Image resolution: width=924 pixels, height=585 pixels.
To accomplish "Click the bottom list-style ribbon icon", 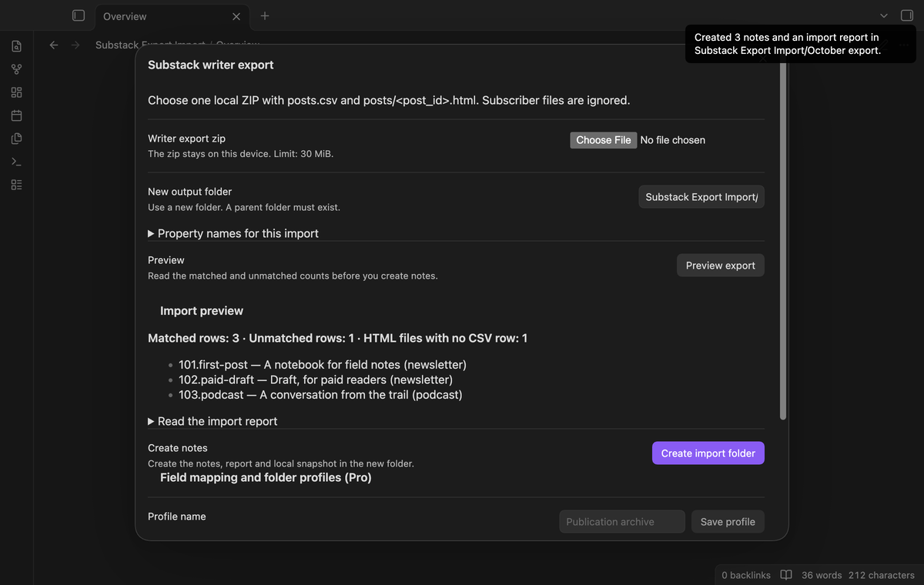I will [x=16, y=185].
